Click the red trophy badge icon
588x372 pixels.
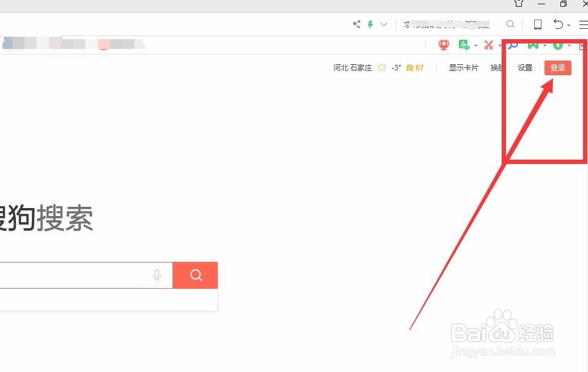click(444, 45)
